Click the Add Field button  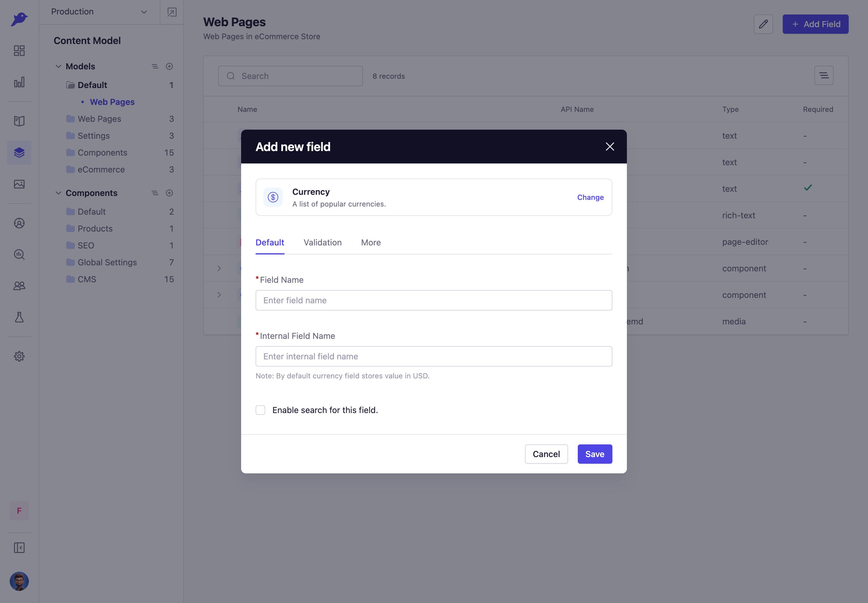816,24
